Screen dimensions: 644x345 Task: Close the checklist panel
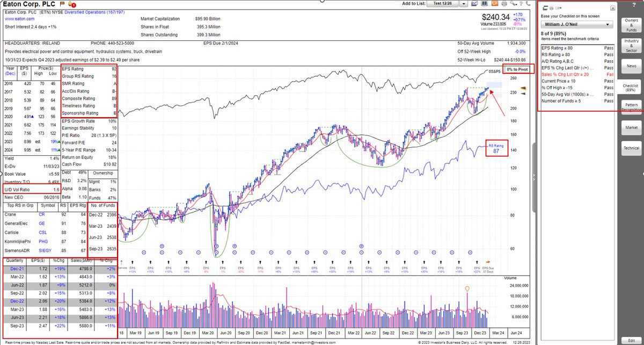click(x=613, y=8)
